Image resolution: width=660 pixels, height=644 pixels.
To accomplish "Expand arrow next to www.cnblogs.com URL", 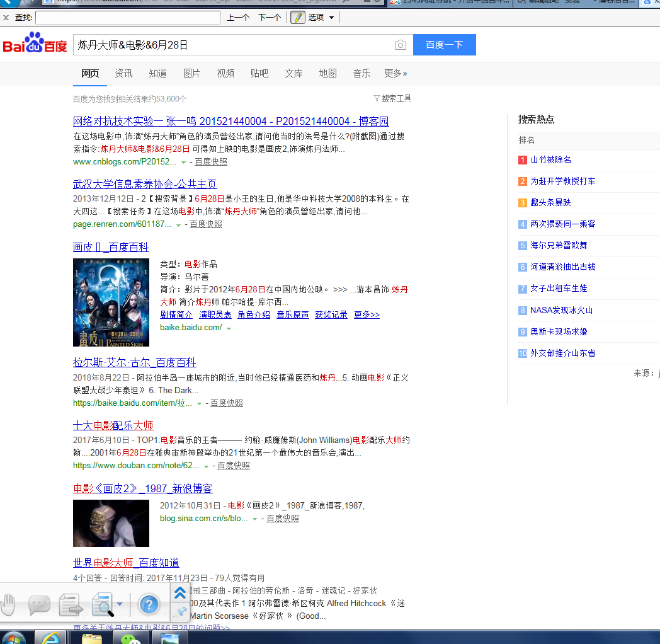I will pos(183,162).
